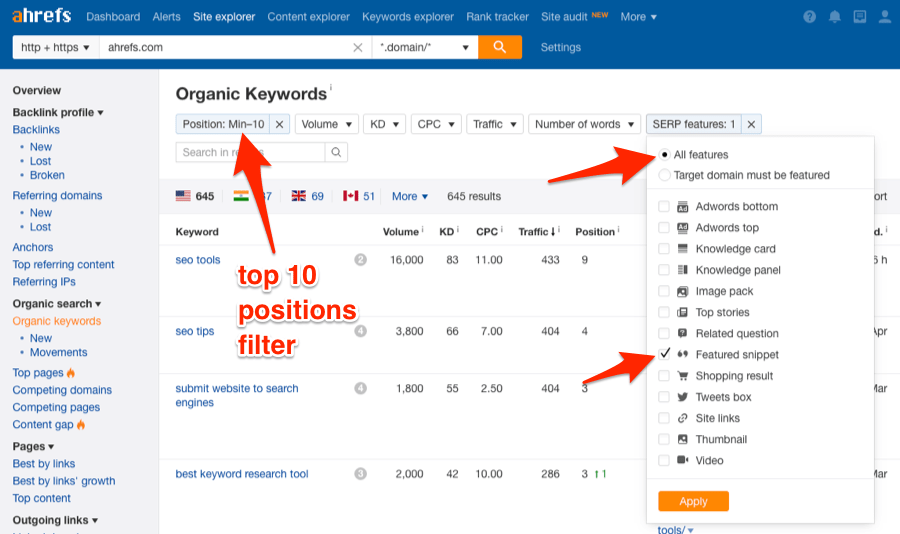900x534 pixels.
Task: Open Settings link
Action: pyautogui.click(x=561, y=47)
